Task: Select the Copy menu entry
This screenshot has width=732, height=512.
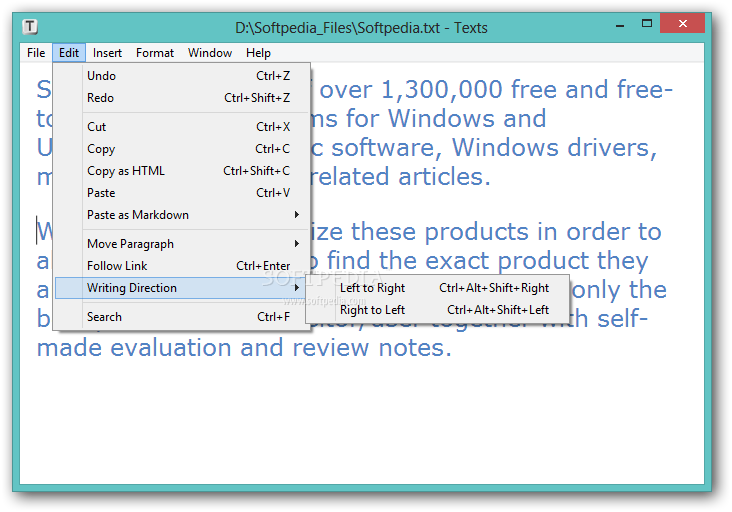Action: click(x=182, y=148)
